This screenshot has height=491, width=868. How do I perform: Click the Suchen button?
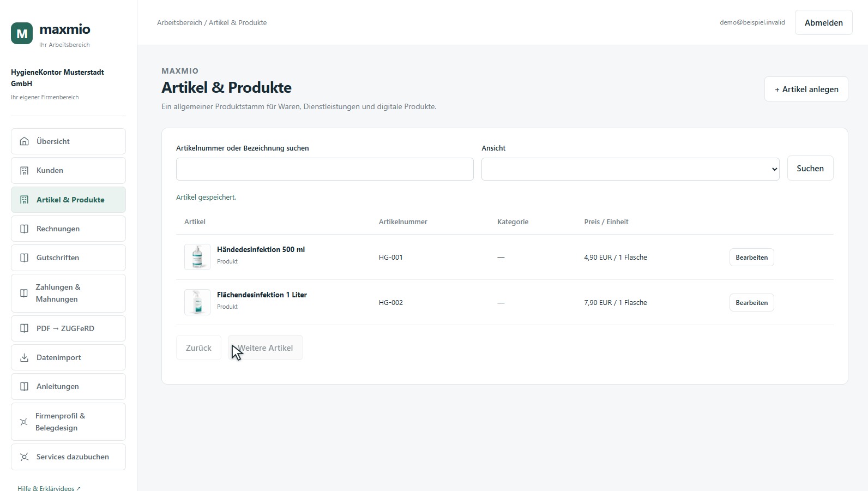click(x=810, y=168)
